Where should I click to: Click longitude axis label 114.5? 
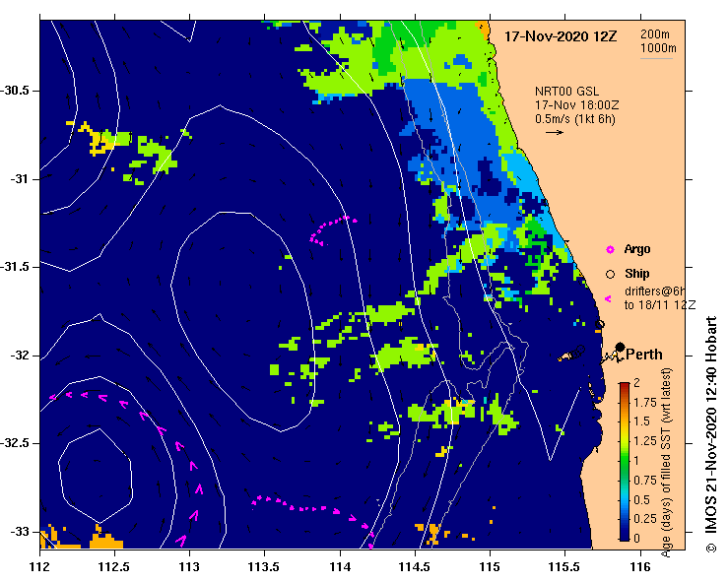[415, 567]
